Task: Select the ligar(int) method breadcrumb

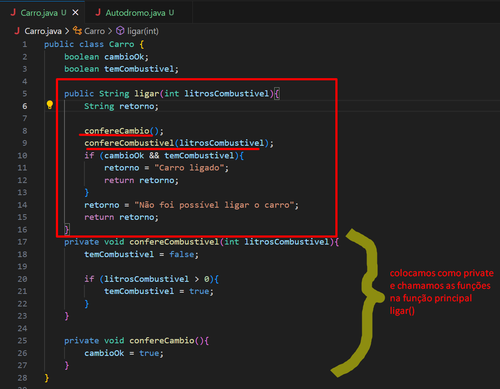Action: point(143,31)
